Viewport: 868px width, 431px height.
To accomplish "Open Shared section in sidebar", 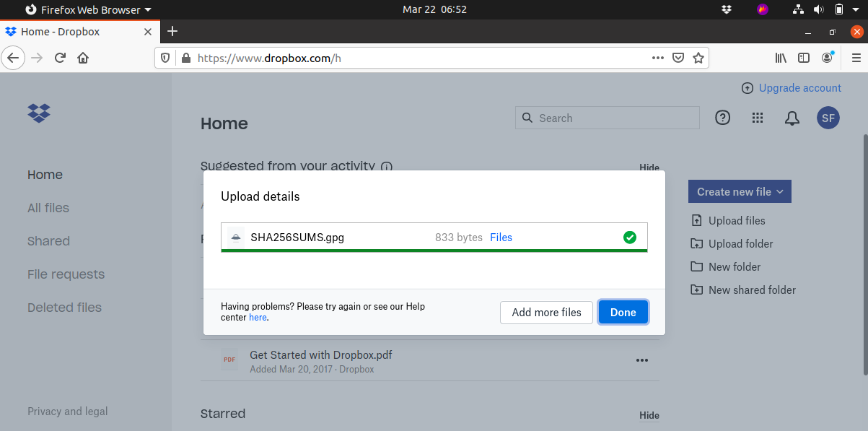I will point(48,241).
